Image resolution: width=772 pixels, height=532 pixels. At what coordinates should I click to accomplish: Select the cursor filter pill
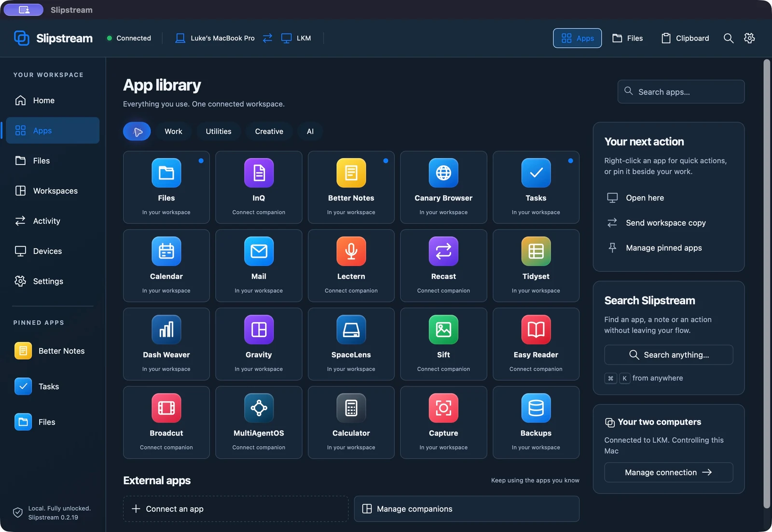137,131
